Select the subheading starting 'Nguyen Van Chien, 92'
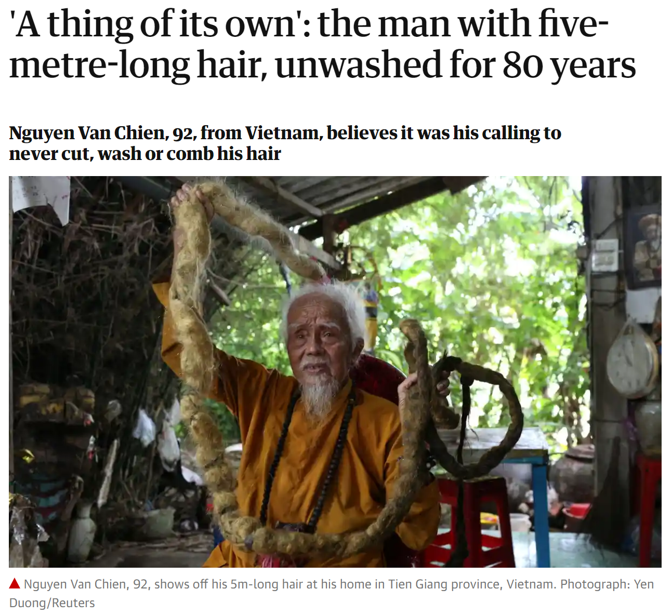Image resolution: width=672 pixels, height=616 pixels. tap(285, 143)
